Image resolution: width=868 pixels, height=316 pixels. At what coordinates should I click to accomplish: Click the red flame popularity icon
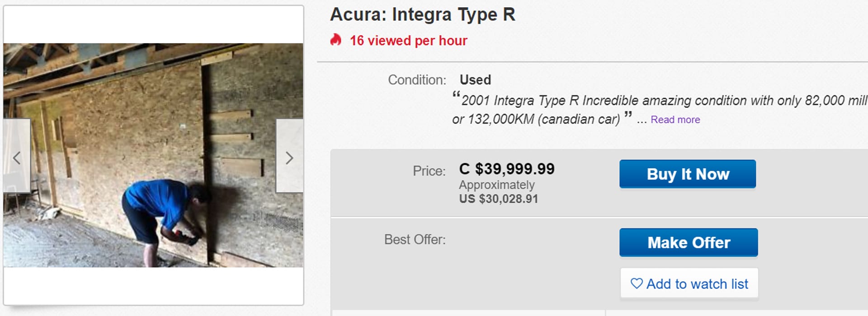coord(335,40)
